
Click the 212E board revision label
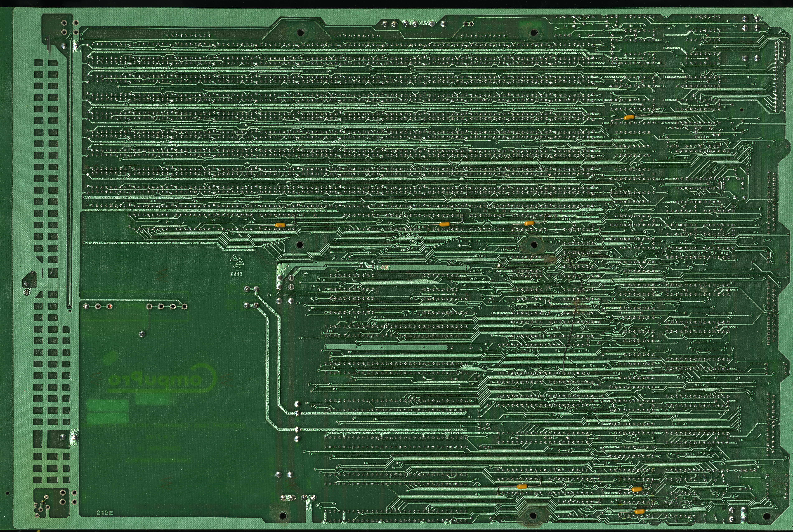tap(105, 513)
